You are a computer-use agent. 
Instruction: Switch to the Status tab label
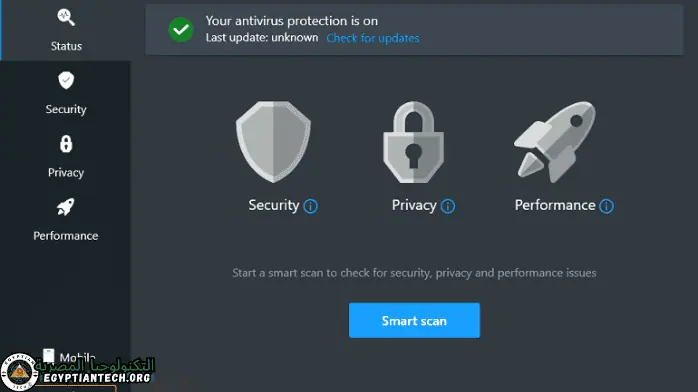click(x=66, y=46)
